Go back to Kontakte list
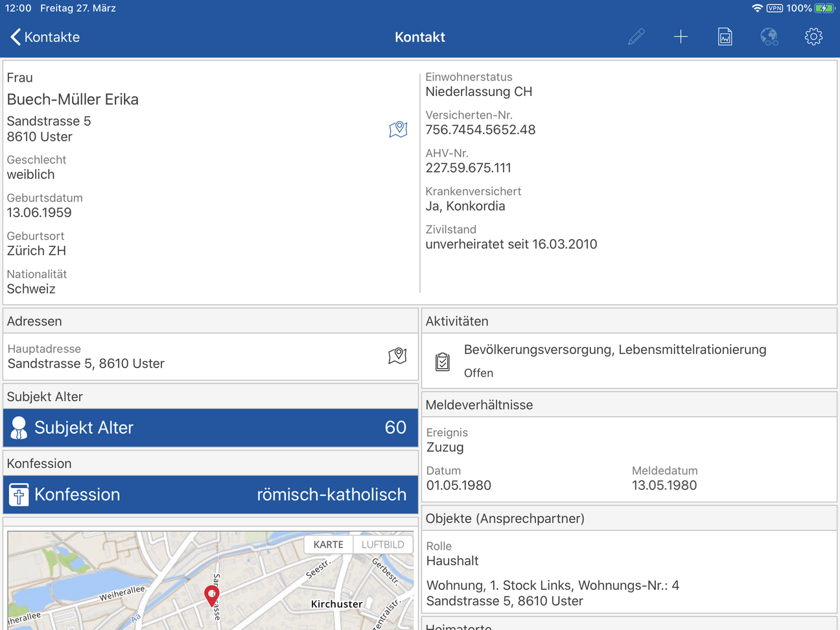 (x=45, y=37)
